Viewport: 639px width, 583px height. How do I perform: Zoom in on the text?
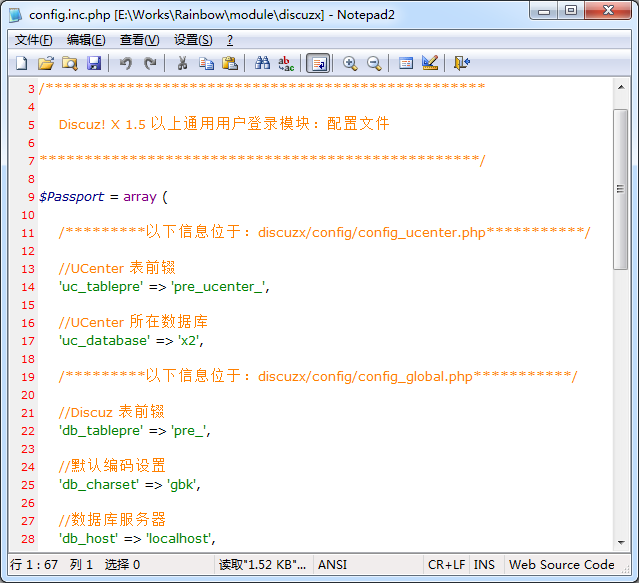coord(350,63)
